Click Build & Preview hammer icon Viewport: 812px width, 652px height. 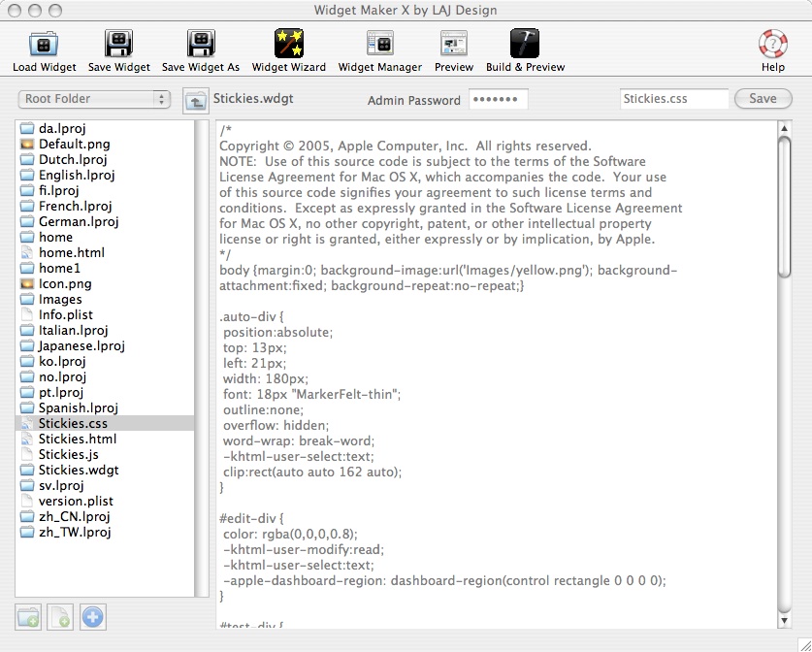click(x=525, y=44)
